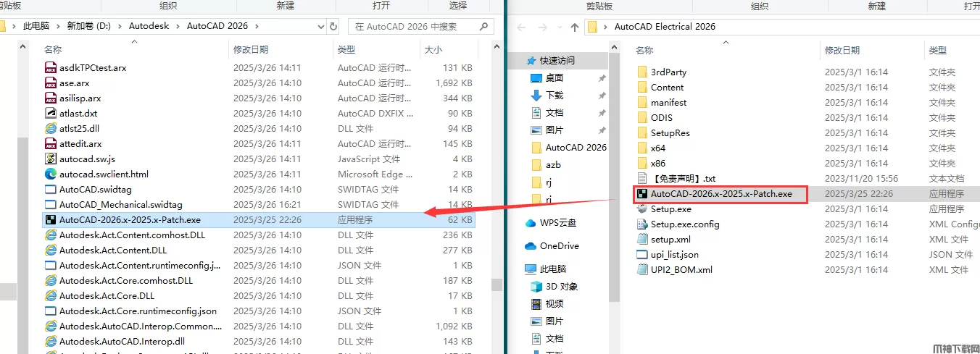
Task: Select the atlast.dxt file icon
Action: [x=51, y=113]
